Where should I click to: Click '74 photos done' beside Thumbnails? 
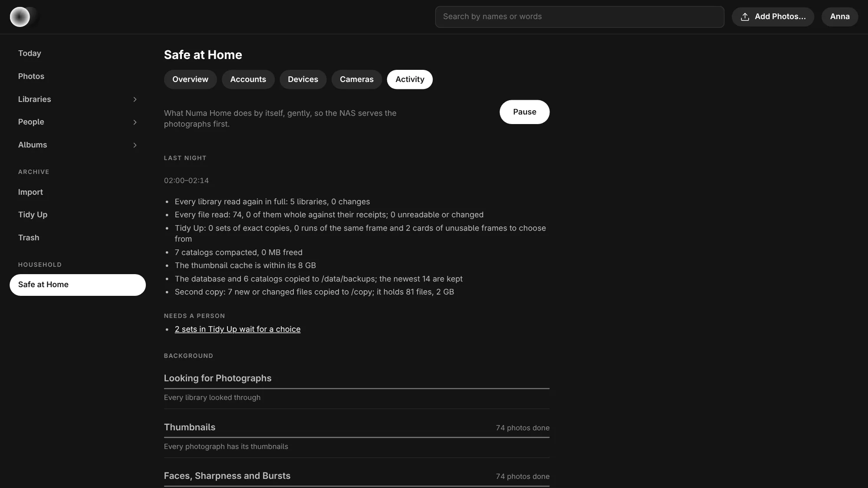pos(523,428)
